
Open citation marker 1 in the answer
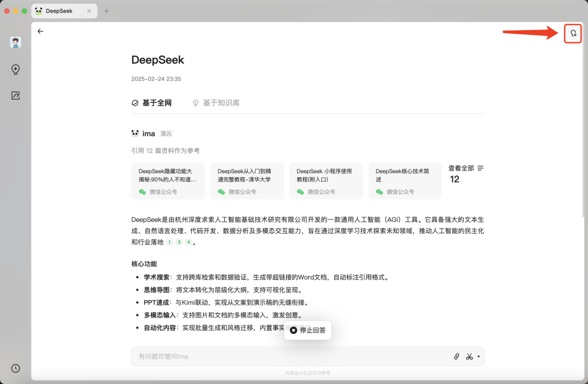point(169,242)
